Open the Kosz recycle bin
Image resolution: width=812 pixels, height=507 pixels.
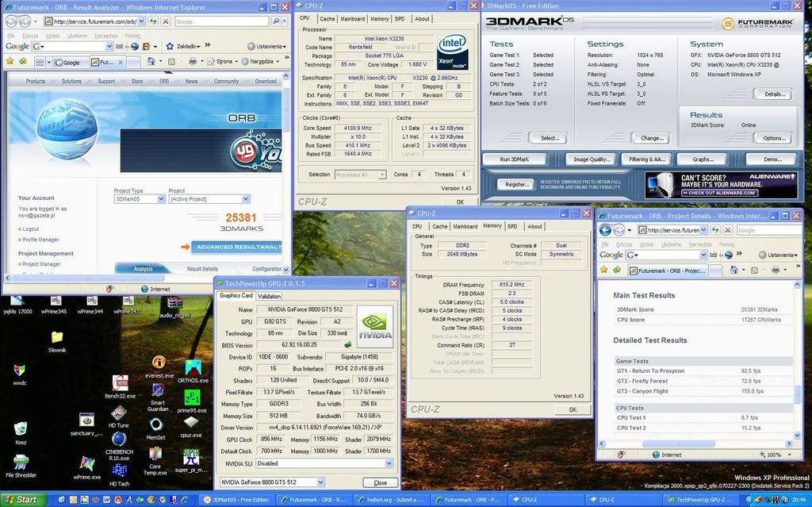[20, 433]
